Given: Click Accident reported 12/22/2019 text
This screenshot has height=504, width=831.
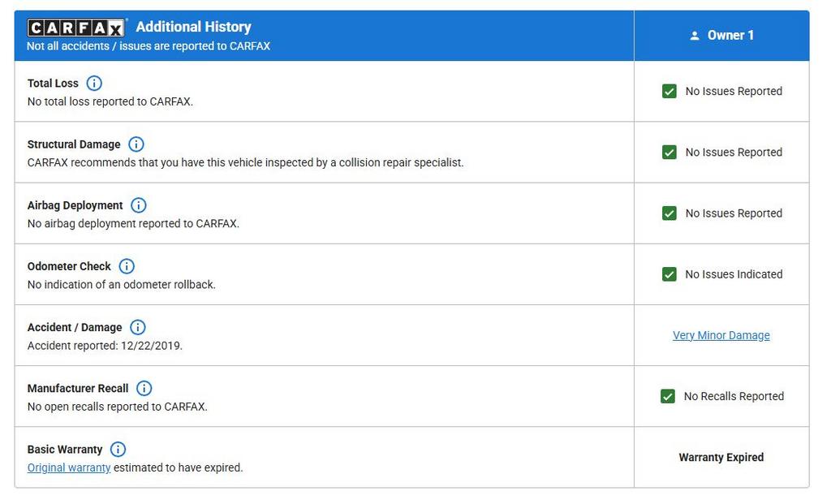Looking at the screenshot, I should click(105, 346).
